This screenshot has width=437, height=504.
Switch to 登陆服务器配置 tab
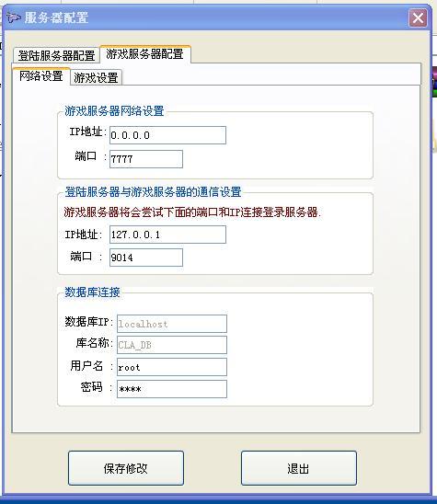[56, 55]
